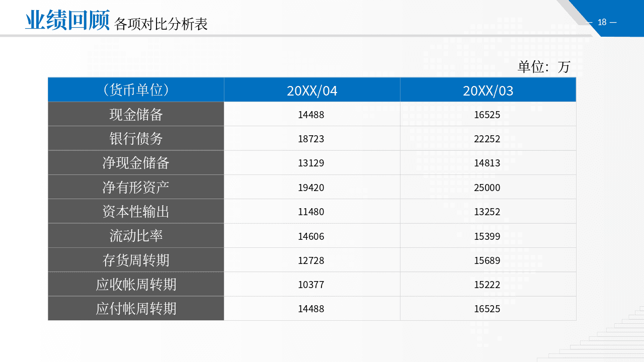
Task: Select the 20XX/04 column header
Action: [312, 89]
